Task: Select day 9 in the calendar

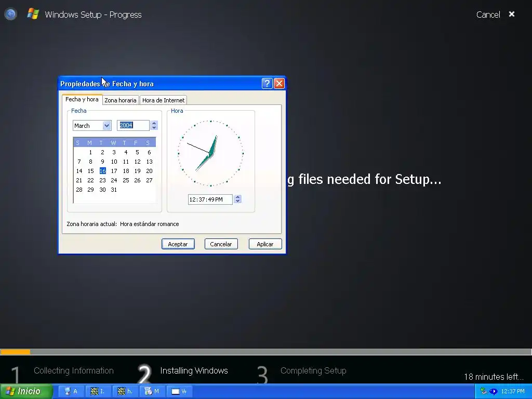Action: [x=102, y=162]
